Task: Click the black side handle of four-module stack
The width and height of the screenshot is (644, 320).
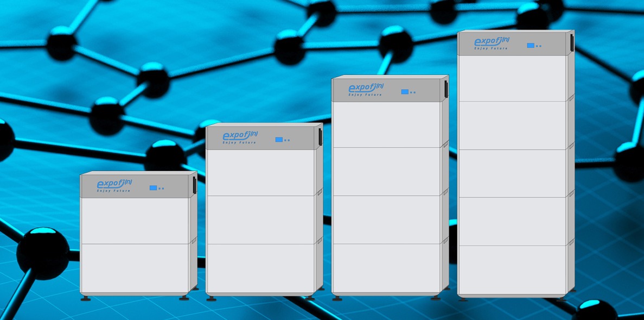Action: [446, 89]
